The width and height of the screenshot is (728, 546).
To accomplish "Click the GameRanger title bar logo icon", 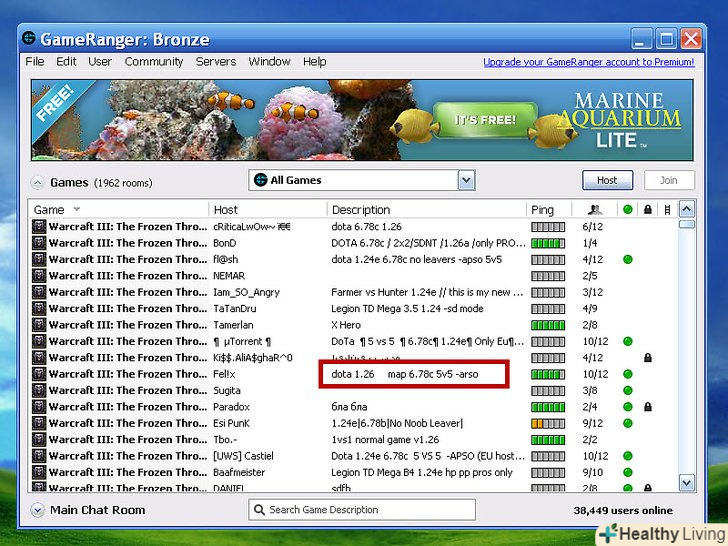I will point(29,38).
